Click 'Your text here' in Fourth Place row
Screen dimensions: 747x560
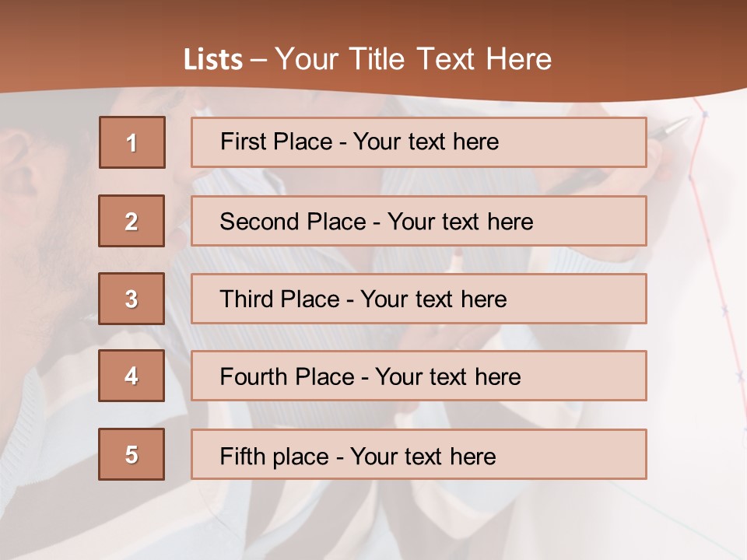click(x=447, y=377)
